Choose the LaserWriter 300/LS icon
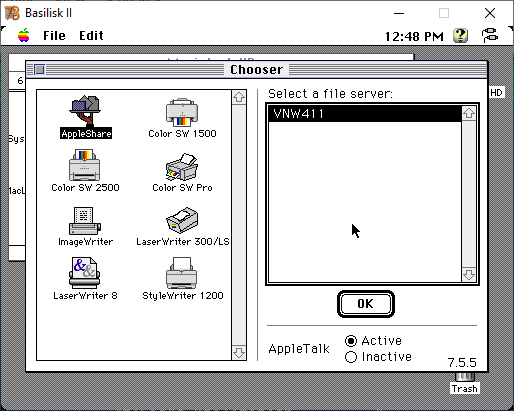Image resolution: width=514 pixels, height=411 pixels. 183,226
